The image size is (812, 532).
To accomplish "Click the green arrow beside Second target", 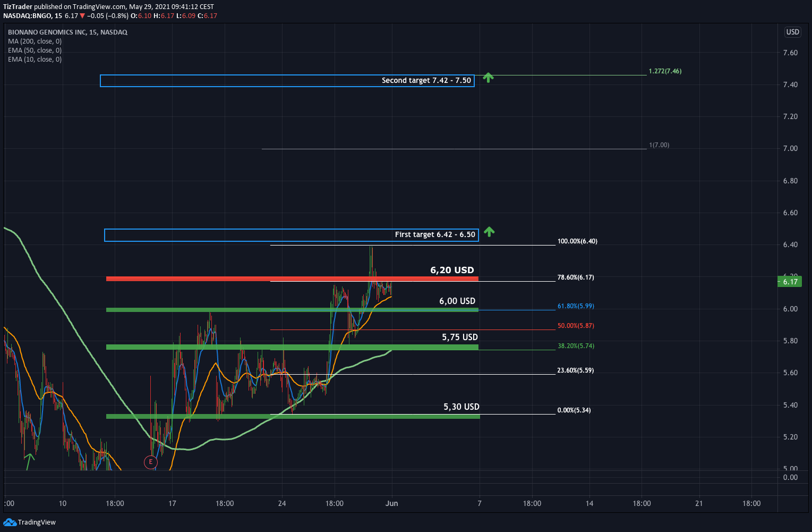I will tap(488, 78).
